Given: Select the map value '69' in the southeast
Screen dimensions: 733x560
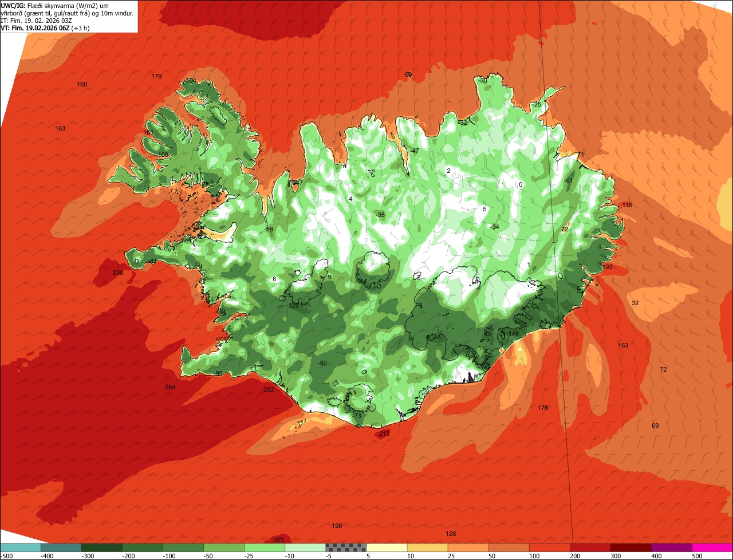Looking at the screenshot, I should 655,426.
